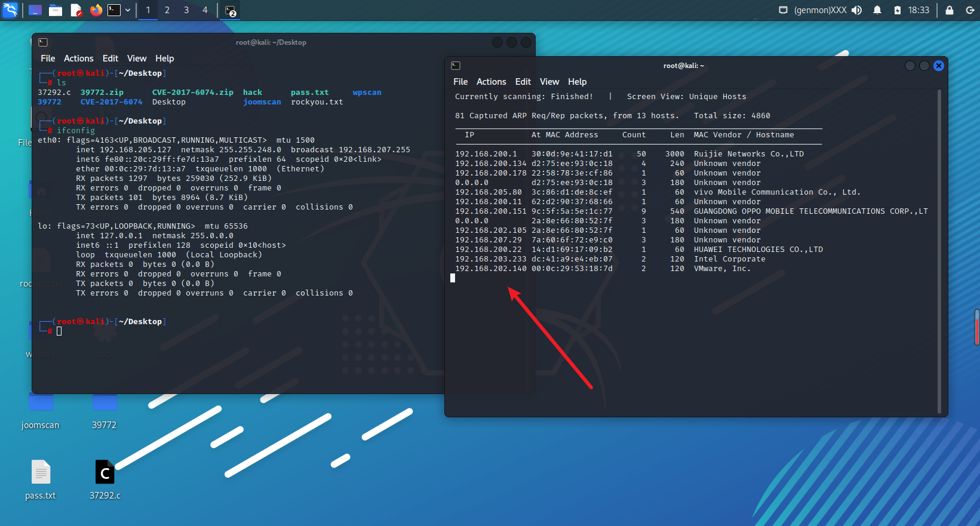980x526 pixels.
Task: Lock the screen with the padlock icon
Action: (950, 10)
